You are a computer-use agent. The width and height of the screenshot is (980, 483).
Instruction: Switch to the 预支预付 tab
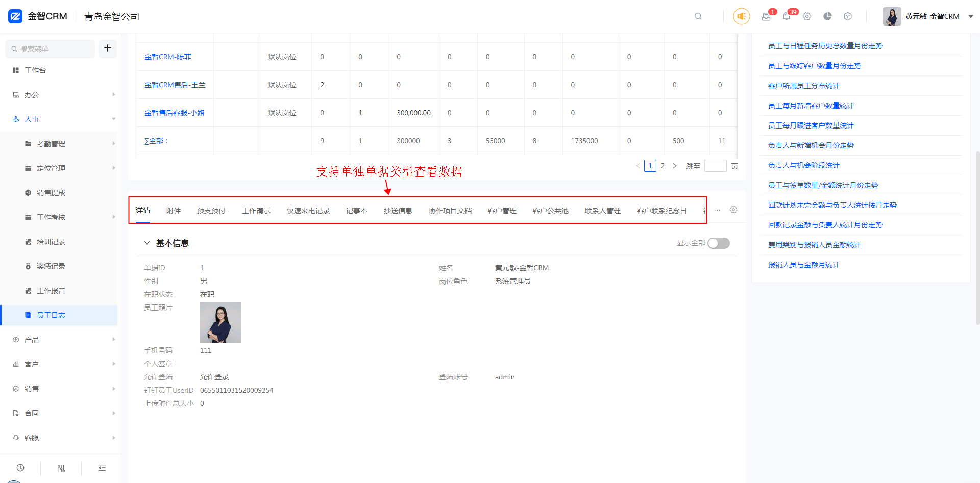click(x=211, y=211)
